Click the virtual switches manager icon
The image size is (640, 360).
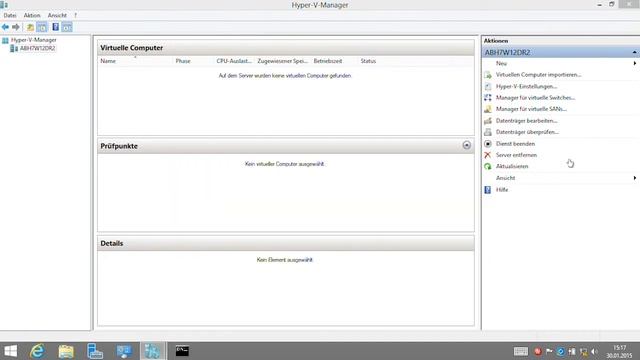(x=488, y=98)
